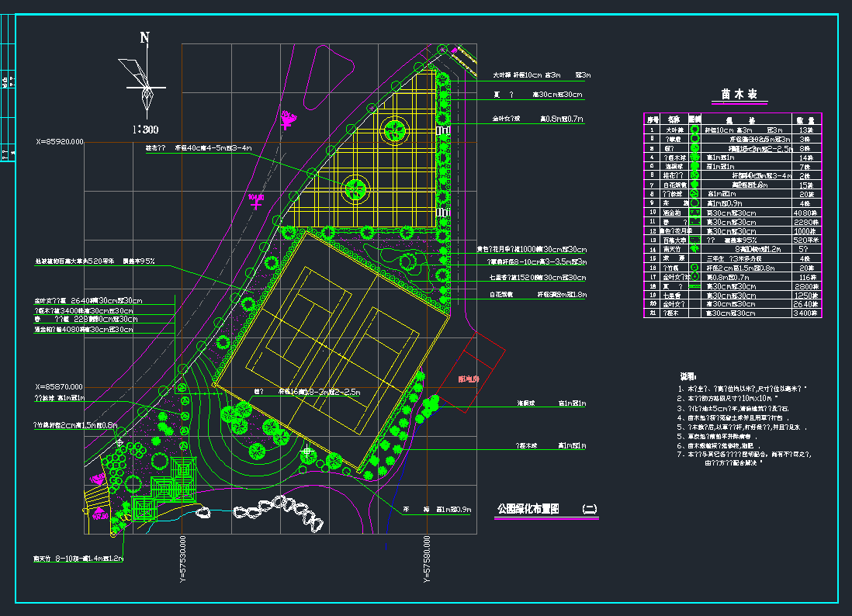
Task: Select the 数量 column header in plant table
Action: [x=806, y=120]
